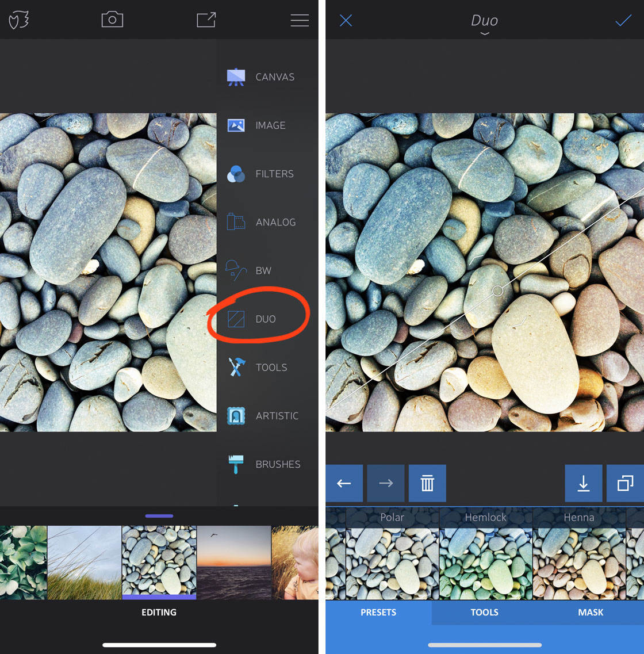Viewport: 644px width, 654px height.
Task: Select the Brushes paintbrush icon
Action: click(236, 464)
